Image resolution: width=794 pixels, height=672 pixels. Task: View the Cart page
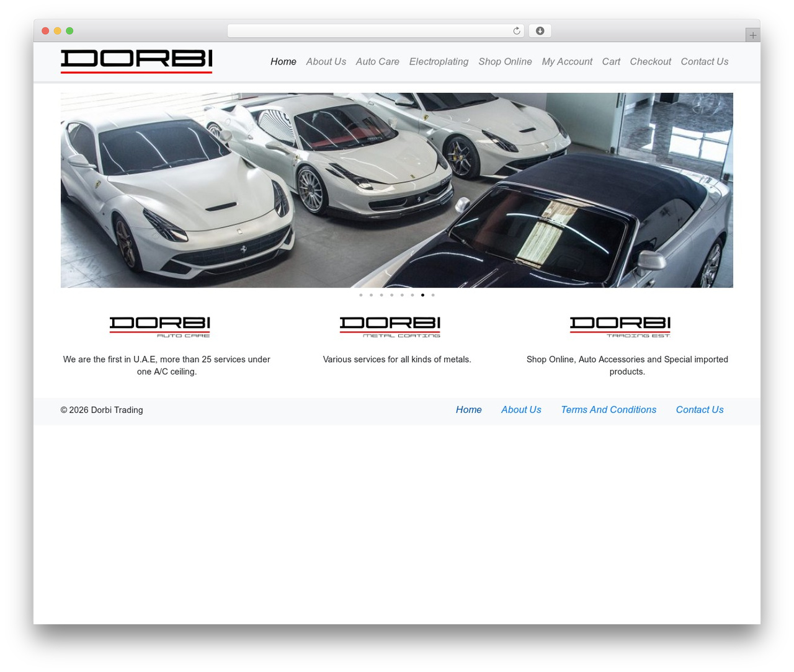click(611, 61)
